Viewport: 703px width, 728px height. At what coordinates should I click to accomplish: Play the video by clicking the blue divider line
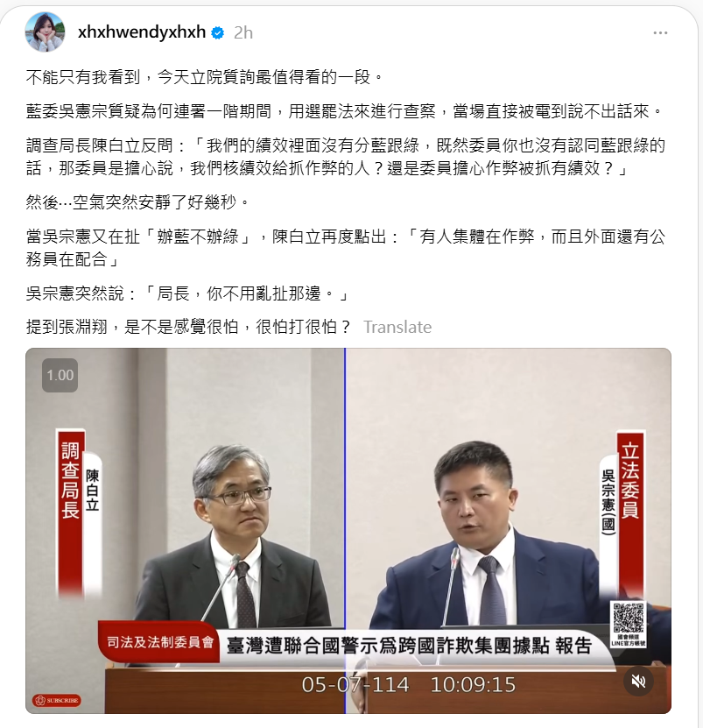pyautogui.click(x=345, y=530)
